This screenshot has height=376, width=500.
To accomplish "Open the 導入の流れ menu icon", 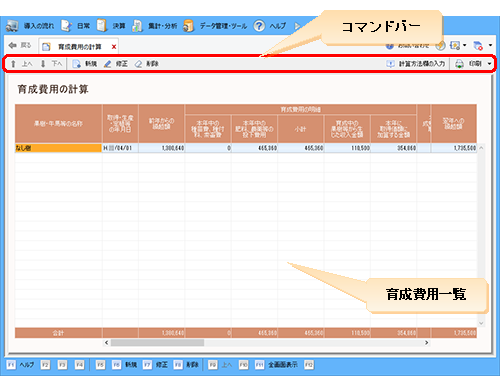I will pyautogui.click(x=12, y=26).
